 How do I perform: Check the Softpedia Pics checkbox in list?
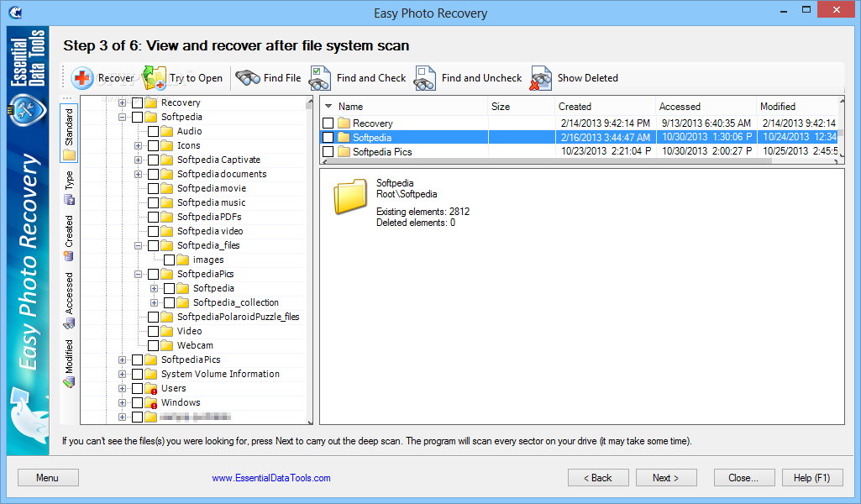click(x=328, y=151)
